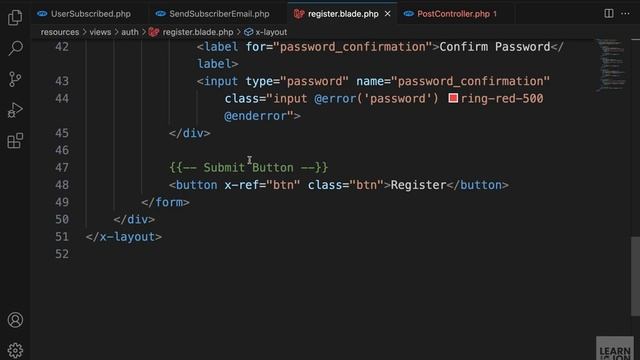Open the Source Control view

coord(15,79)
